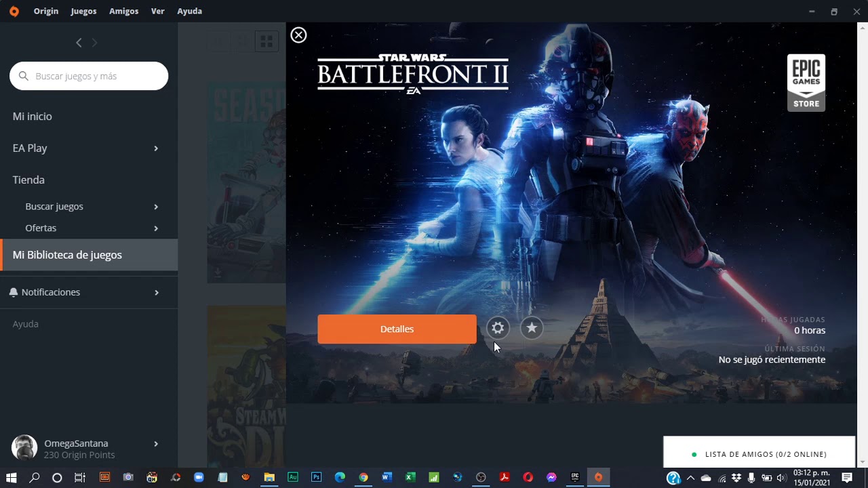The height and width of the screenshot is (488, 868).
Task: Click the Origin logo in title bar
Action: (x=14, y=11)
